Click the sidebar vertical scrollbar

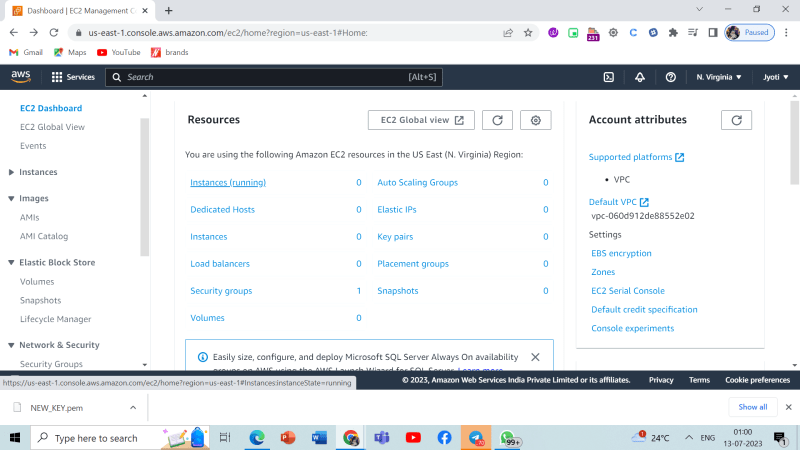(144, 187)
